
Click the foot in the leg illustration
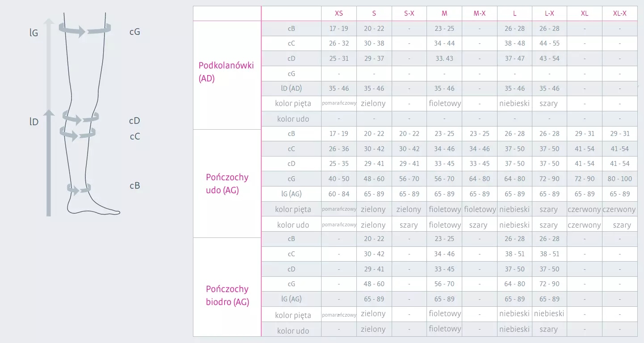click(94, 208)
